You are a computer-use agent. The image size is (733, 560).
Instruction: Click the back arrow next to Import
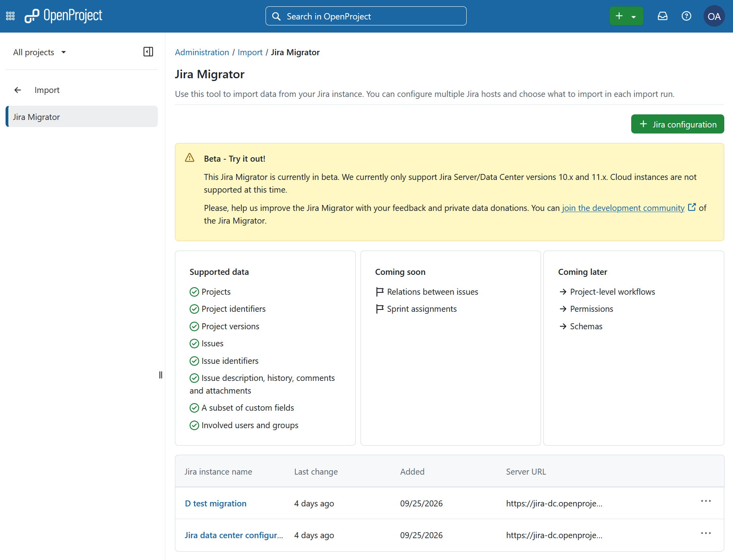(18, 90)
